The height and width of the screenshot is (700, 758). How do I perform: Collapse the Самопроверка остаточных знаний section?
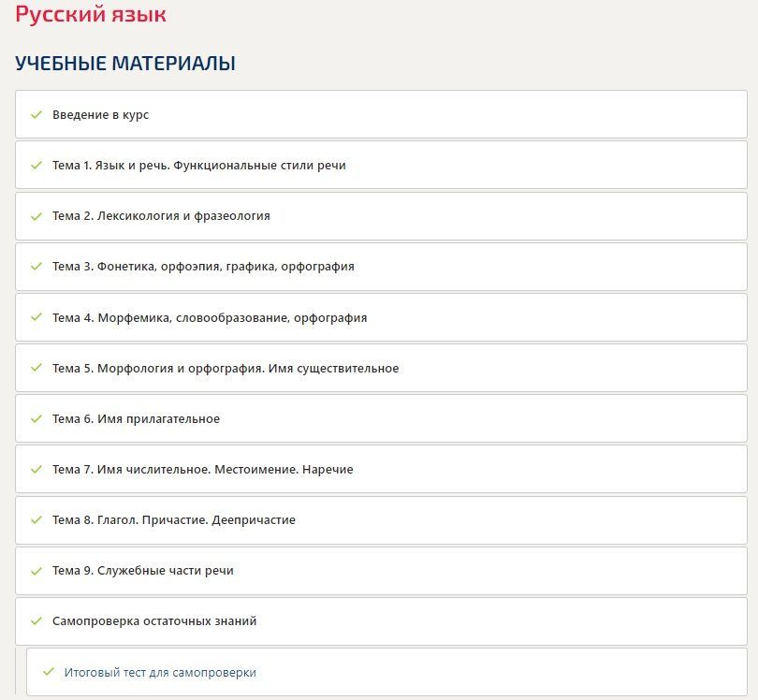click(382, 621)
